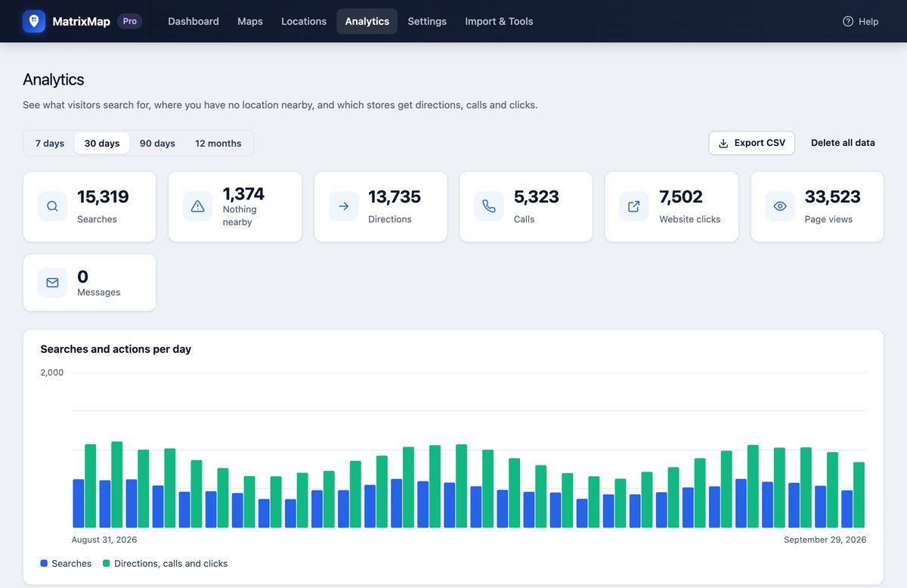Screen dimensions: 907x588
Task: Click the Page views card label
Action: 829,219
